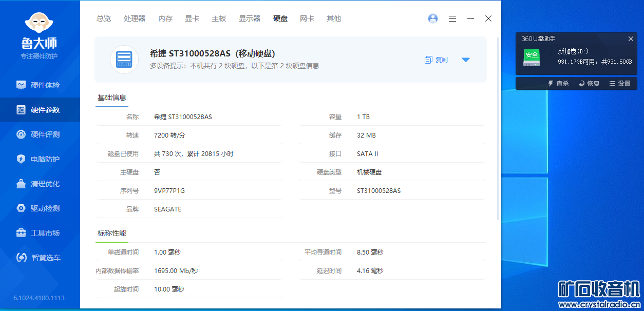Click version number 6.1024.4100.1113

point(40,298)
